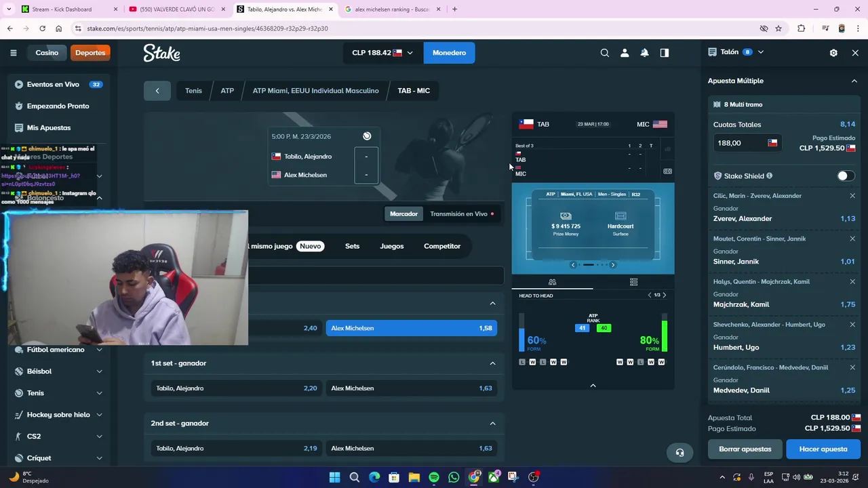This screenshot has height=488, width=868.
Task: Switch to Transmisión en Vivo
Action: [x=462, y=214]
